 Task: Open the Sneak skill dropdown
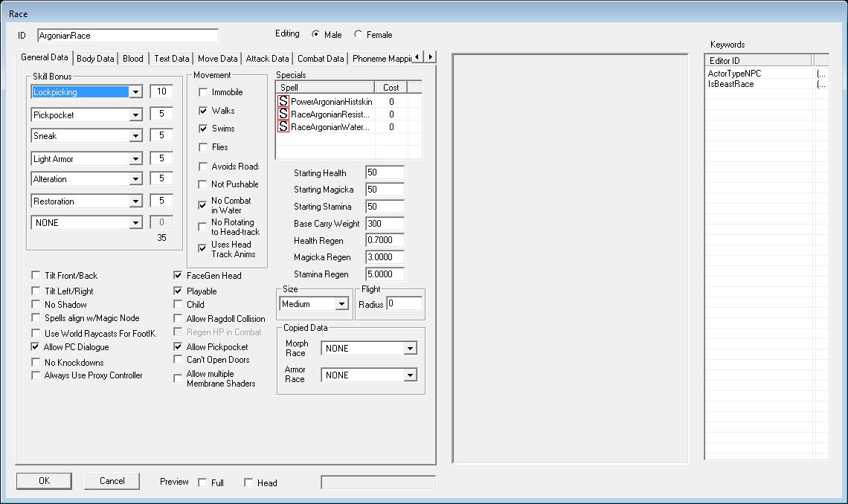coord(135,135)
